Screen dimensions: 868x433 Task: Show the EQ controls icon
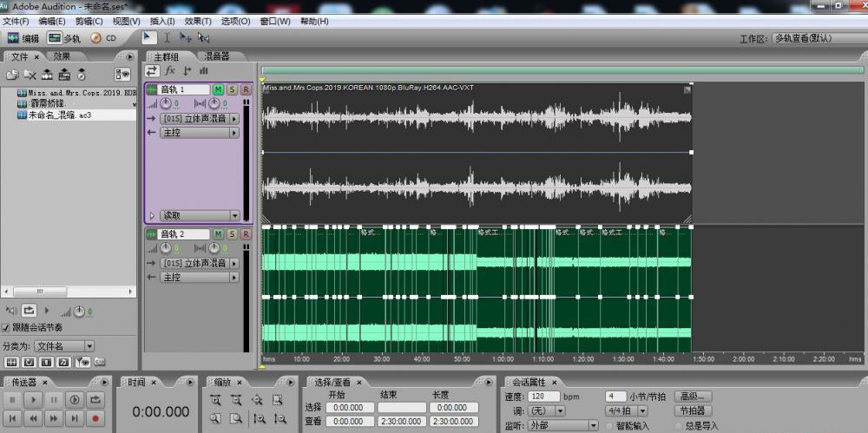click(x=204, y=71)
